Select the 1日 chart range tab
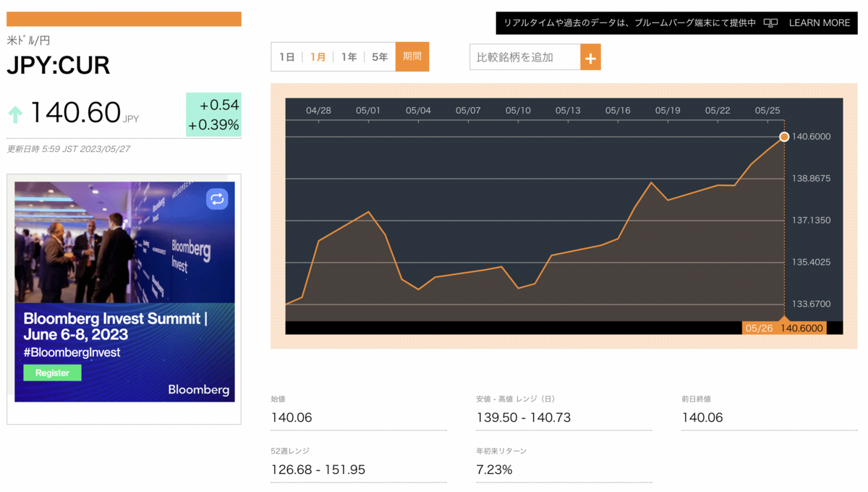The width and height of the screenshot is (868, 492). 287,57
